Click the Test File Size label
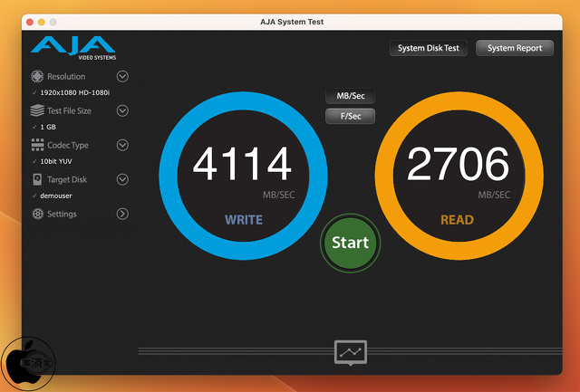The image size is (580, 392). click(69, 110)
